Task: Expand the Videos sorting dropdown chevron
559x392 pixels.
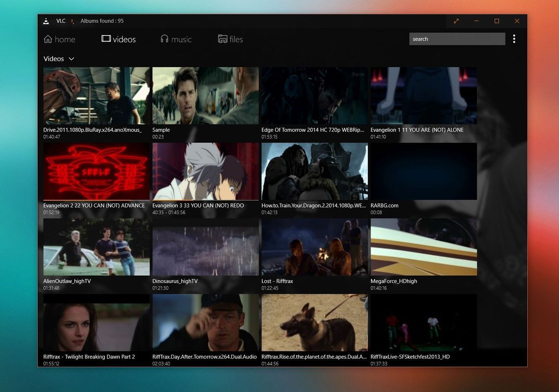Action: coord(71,59)
